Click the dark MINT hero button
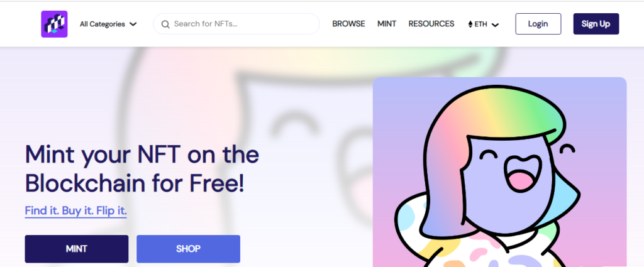Image resolution: width=644 pixels, height=267 pixels. tap(76, 249)
